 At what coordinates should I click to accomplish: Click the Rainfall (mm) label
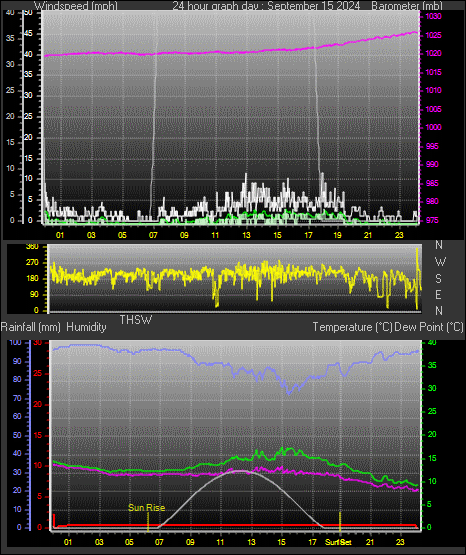(30, 327)
